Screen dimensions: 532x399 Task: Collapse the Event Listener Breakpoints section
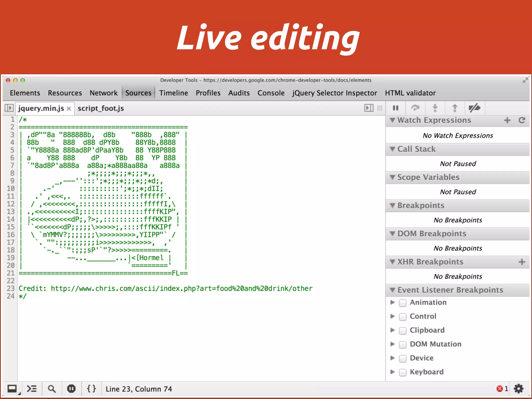tap(393, 290)
